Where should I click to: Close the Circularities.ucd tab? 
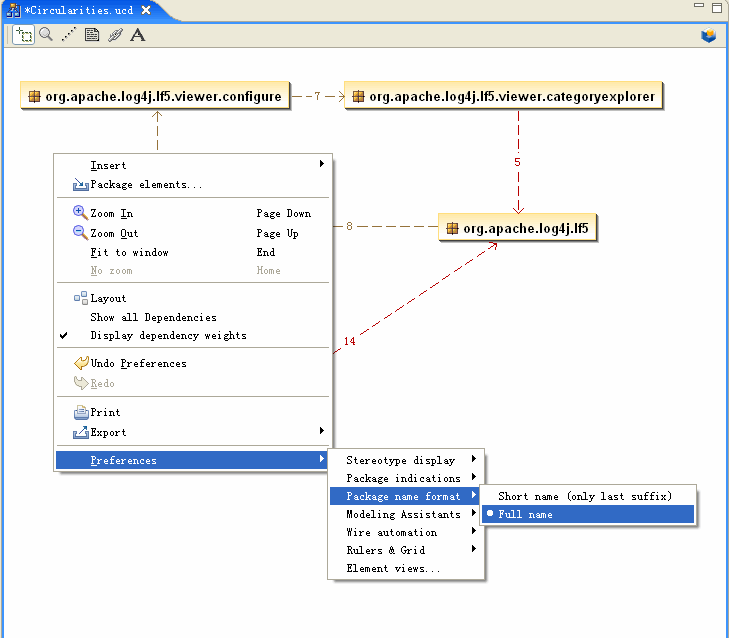click(146, 10)
